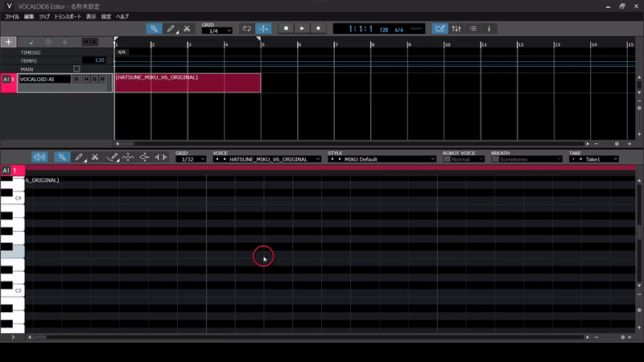
Task: Select arrow tool in piano roll toolbar
Action: pos(62,157)
